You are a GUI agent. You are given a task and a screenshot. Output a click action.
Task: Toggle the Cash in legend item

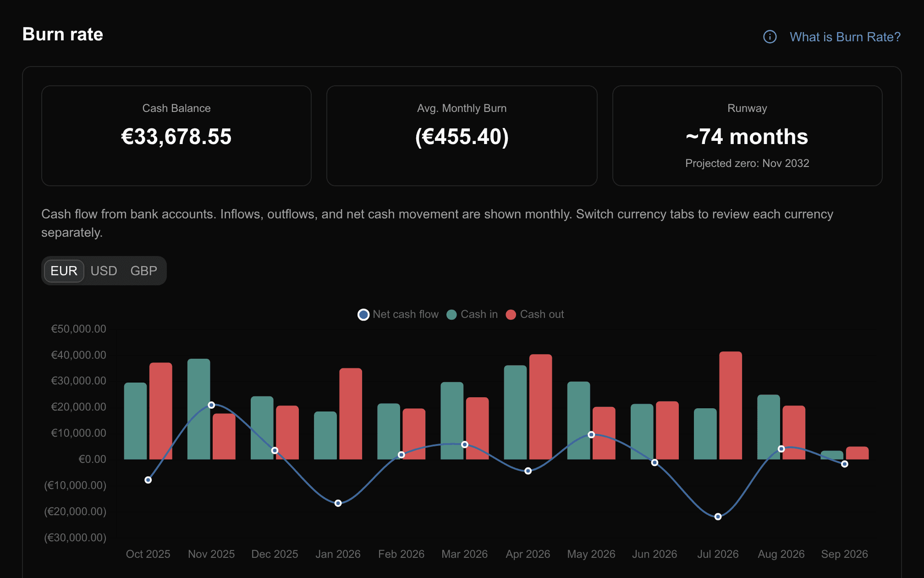472,314
